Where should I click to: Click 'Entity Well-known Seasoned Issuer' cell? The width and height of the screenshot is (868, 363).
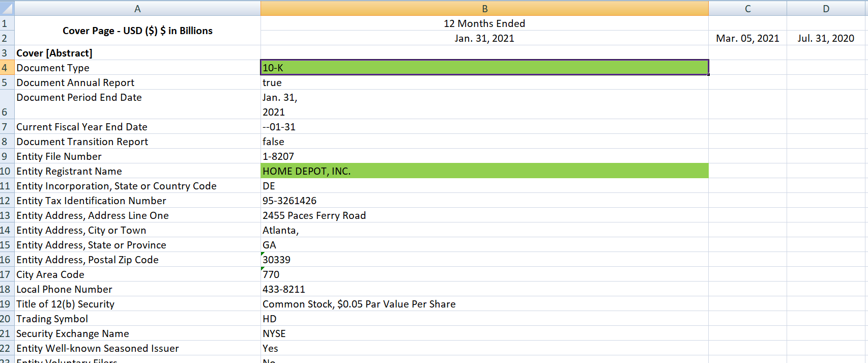(x=137, y=348)
